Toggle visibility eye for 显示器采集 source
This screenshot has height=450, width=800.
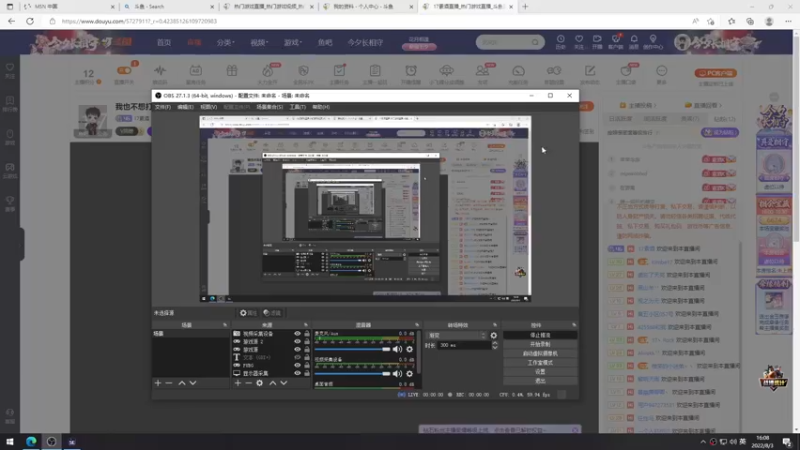click(297, 373)
